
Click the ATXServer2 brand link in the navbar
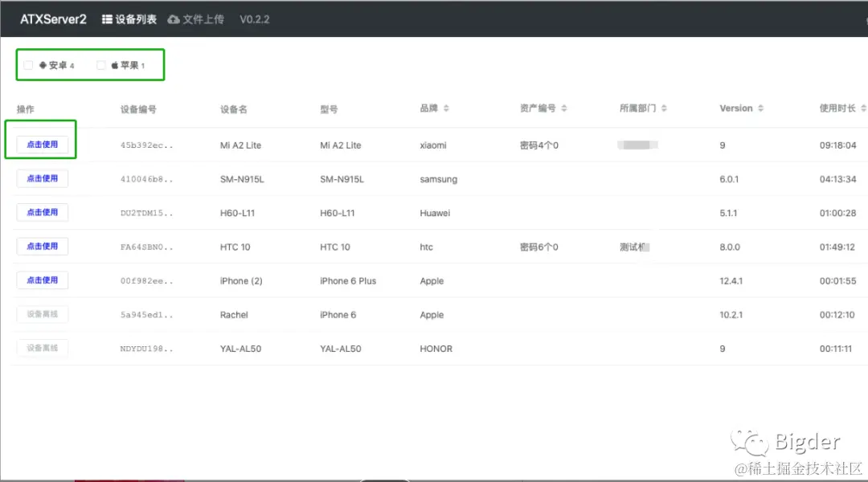(x=52, y=18)
